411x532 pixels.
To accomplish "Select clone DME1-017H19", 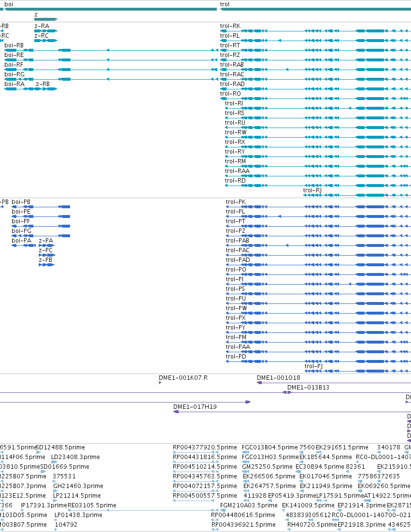I will [x=292, y=412].
